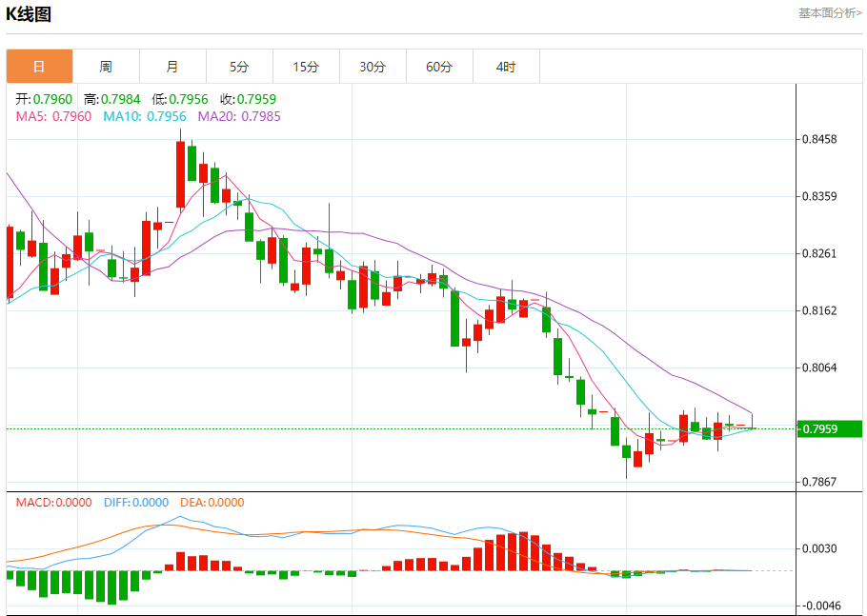This screenshot has height=616, width=867.
Task: Select the 日 daily chart tab
Action: click(x=39, y=67)
